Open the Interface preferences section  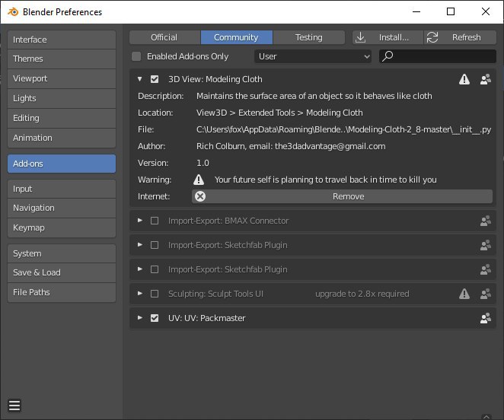pos(62,40)
